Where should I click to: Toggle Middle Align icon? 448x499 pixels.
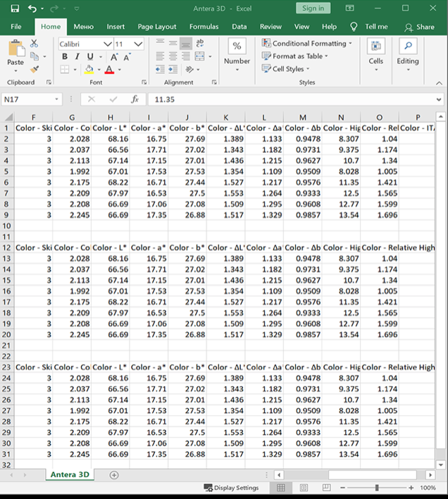(x=173, y=43)
